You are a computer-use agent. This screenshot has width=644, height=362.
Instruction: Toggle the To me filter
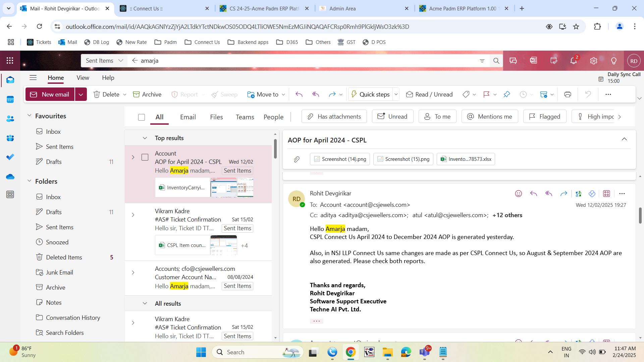point(437,117)
